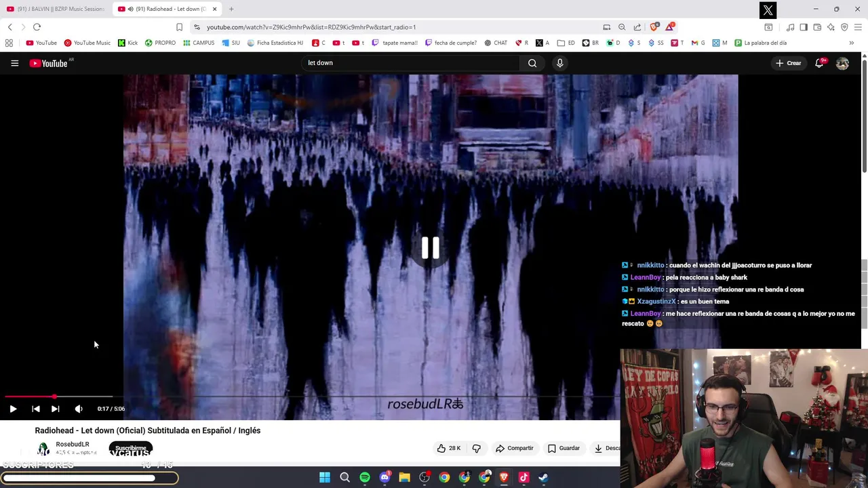This screenshot has width=868, height=488.
Task: Open the media control music note icon
Action: (x=790, y=27)
